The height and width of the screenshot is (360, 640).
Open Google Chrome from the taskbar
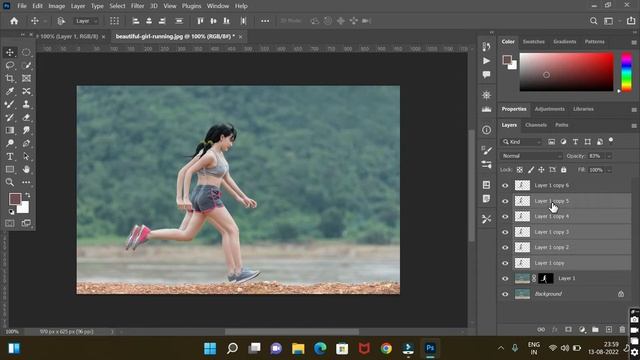point(386,348)
